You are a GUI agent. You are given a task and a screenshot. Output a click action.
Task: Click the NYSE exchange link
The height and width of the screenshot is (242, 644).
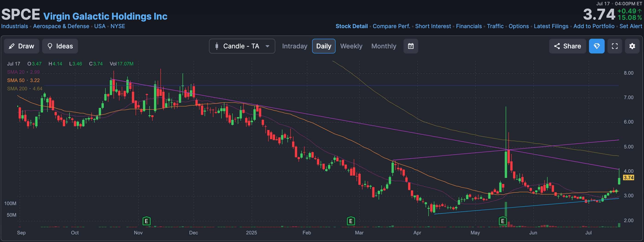[x=118, y=26]
